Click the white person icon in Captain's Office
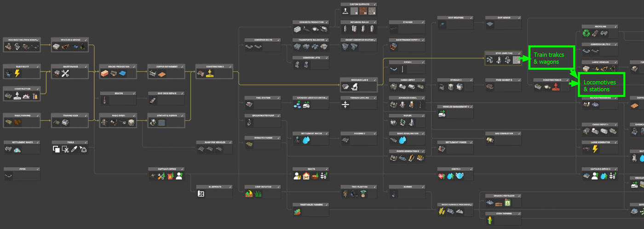Image resolution: width=644 pixels, height=229 pixels. (179, 176)
